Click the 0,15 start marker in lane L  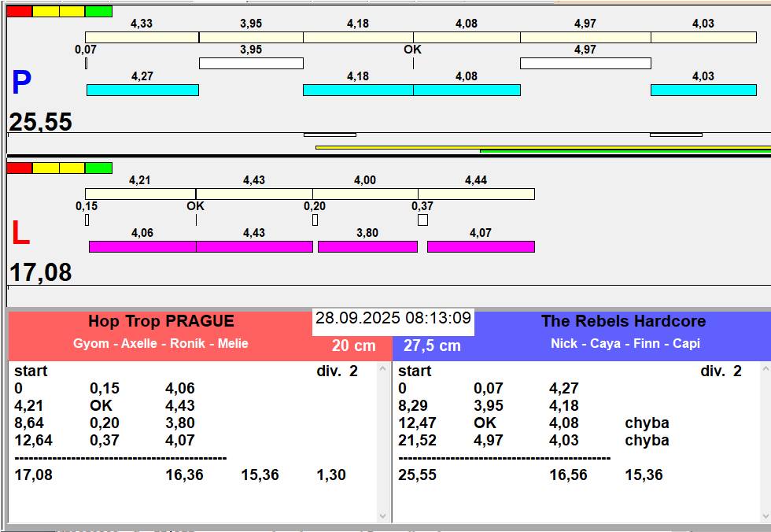(87, 220)
